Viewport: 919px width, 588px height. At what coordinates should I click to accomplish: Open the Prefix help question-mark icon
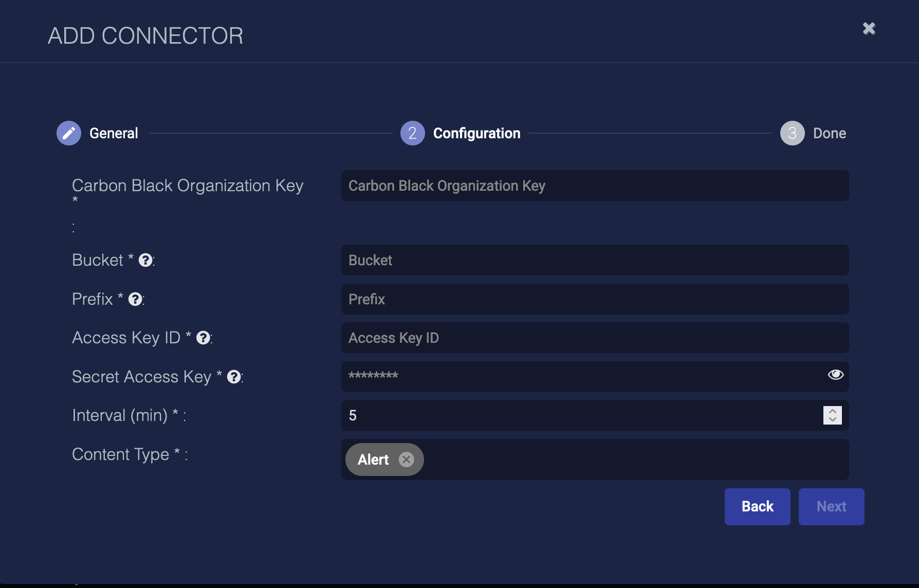pyautogui.click(x=135, y=299)
